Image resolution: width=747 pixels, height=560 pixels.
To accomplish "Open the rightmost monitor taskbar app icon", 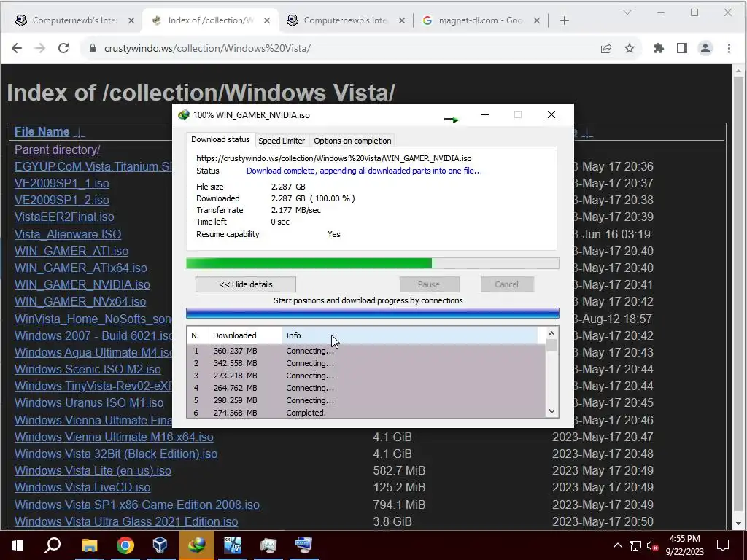I will (x=304, y=545).
